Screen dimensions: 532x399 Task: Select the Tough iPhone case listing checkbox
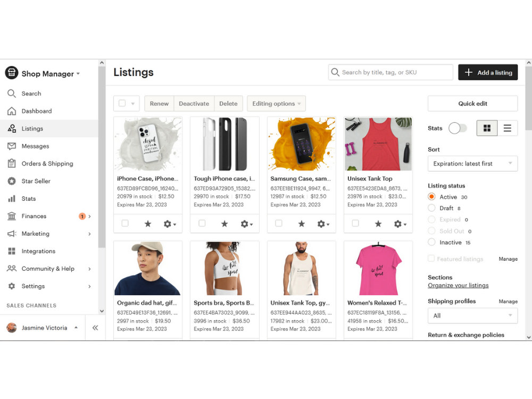(x=202, y=223)
